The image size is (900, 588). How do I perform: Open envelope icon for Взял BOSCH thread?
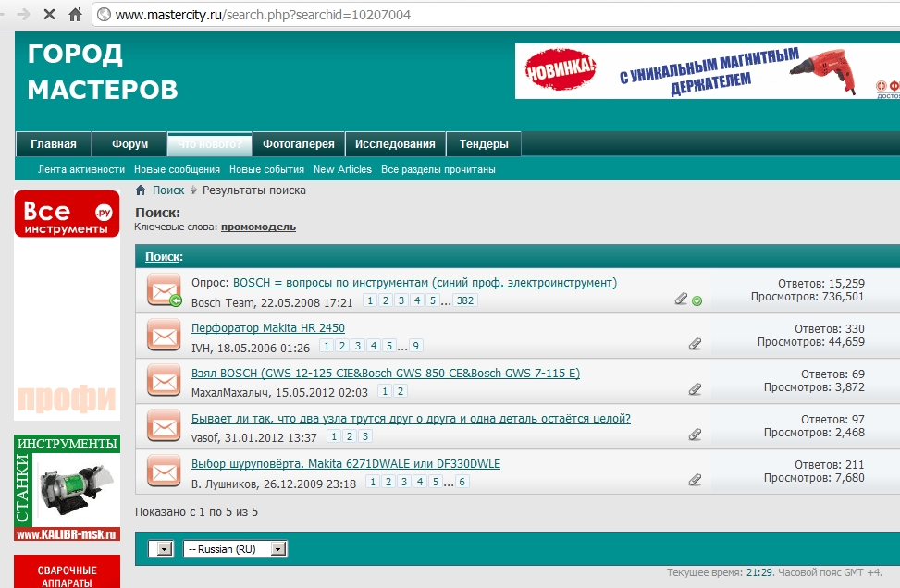click(164, 381)
